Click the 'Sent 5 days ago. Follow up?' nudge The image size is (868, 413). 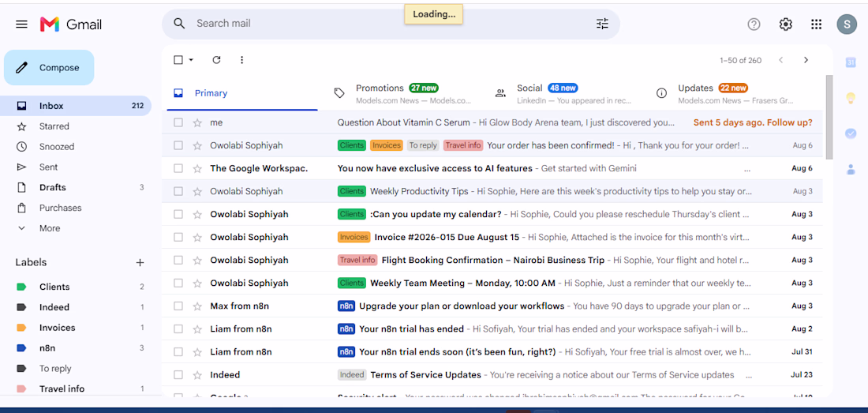coord(753,122)
